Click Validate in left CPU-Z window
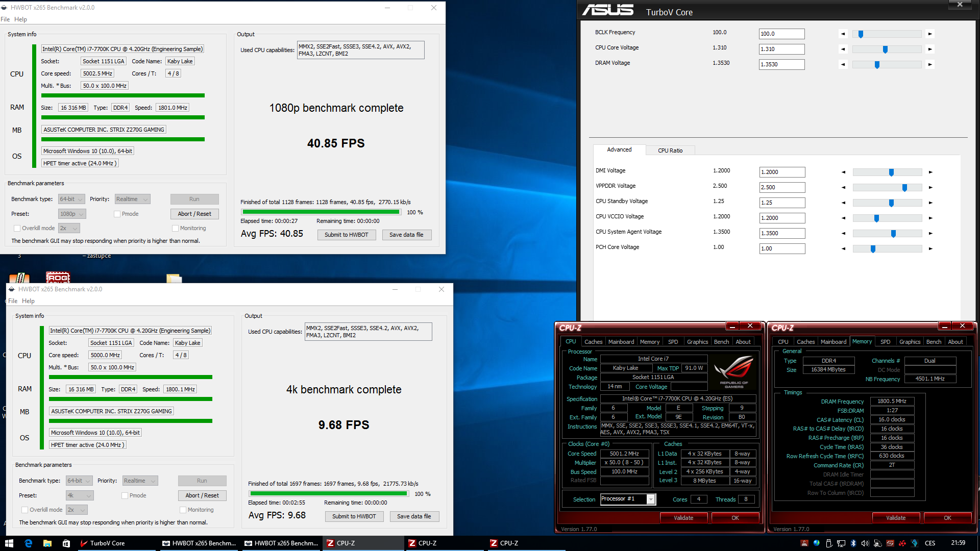The width and height of the screenshot is (980, 551). point(683,518)
